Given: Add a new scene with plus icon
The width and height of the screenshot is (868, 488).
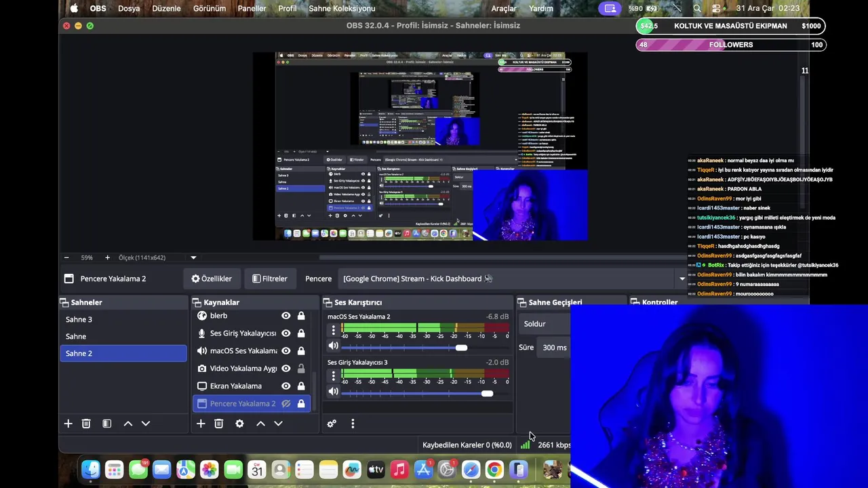Looking at the screenshot, I should pos(68,424).
